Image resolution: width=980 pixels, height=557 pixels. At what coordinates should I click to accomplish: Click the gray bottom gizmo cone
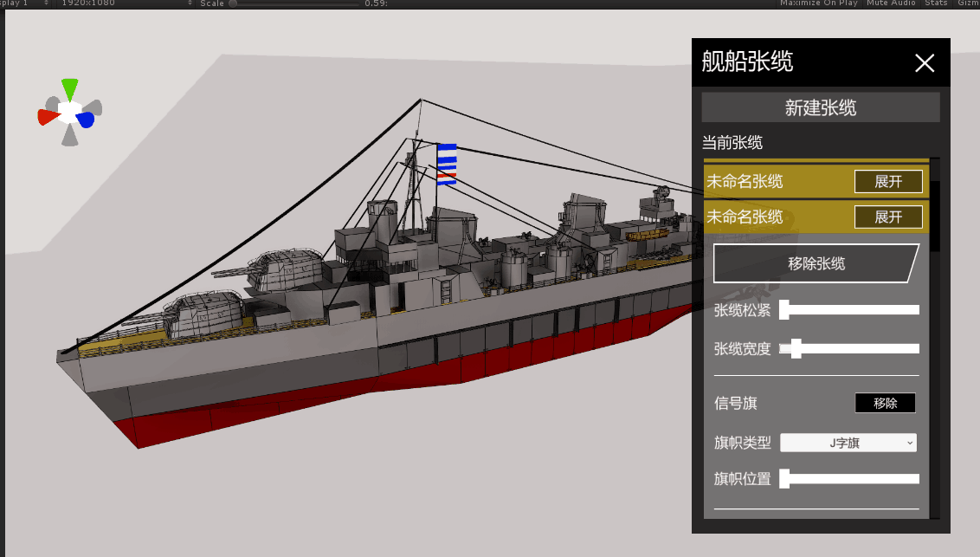69,135
